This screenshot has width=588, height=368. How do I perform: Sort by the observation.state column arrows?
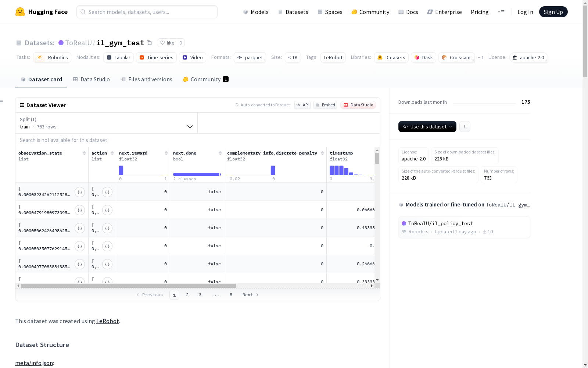click(85, 153)
